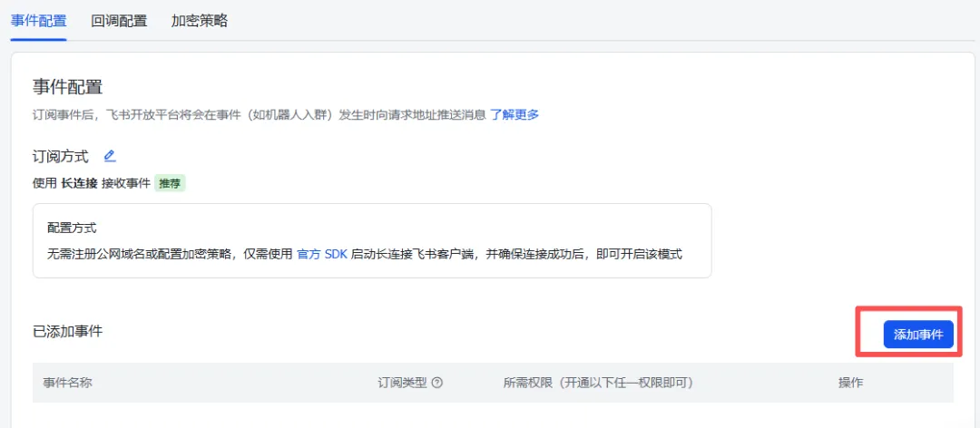
Task: Edit 订阅方式 with the pencil icon
Action: tap(110, 156)
